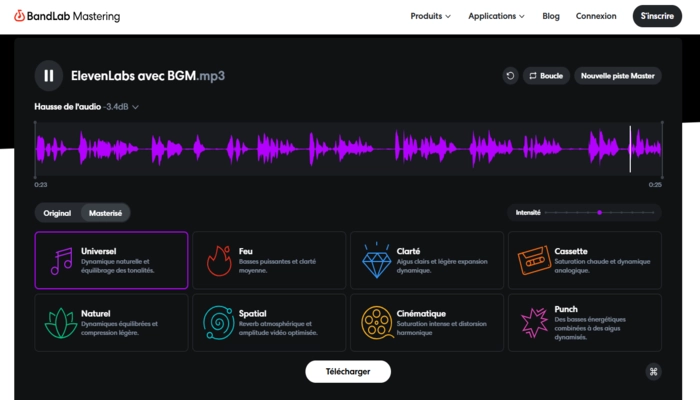Open the Blog page
700x400 pixels.
tap(550, 16)
